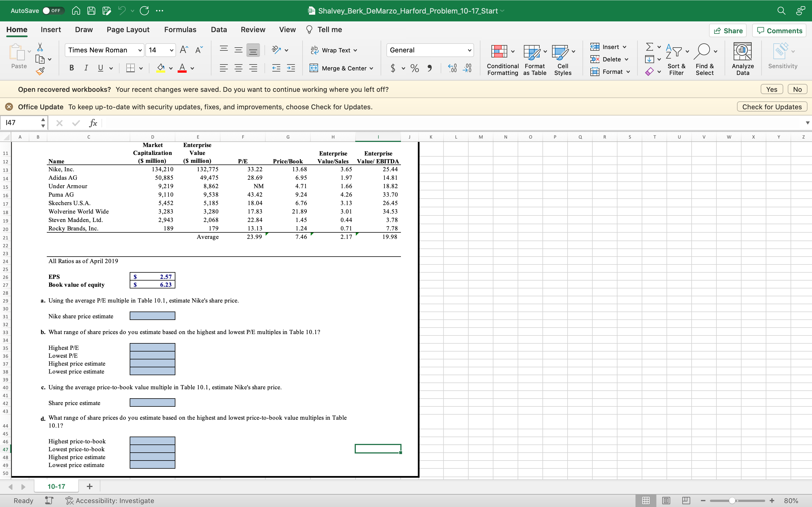Select the 10-17 sheet tab
This screenshot has width=812, height=507.
(x=56, y=486)
